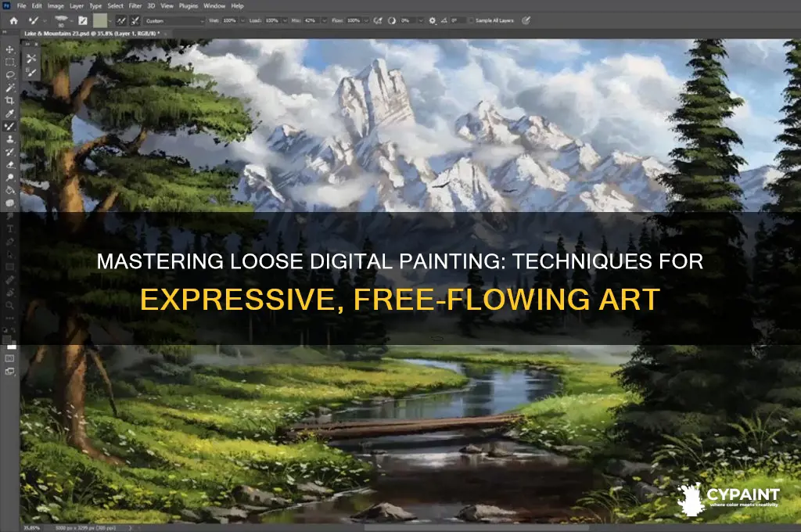801x532 pixels.
Task: Click the Photoshop Ps logo
Action: pyautogui.click(x=6, y=6)
